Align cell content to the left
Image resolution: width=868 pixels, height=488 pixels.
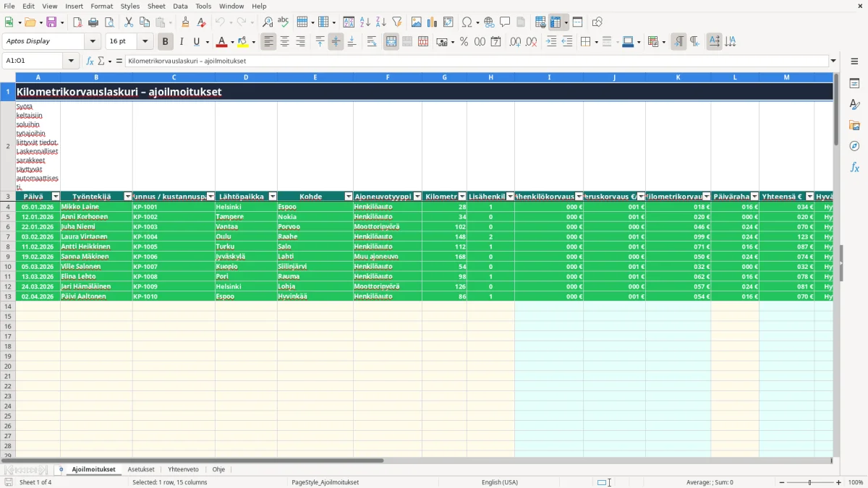tap(269, 42)
